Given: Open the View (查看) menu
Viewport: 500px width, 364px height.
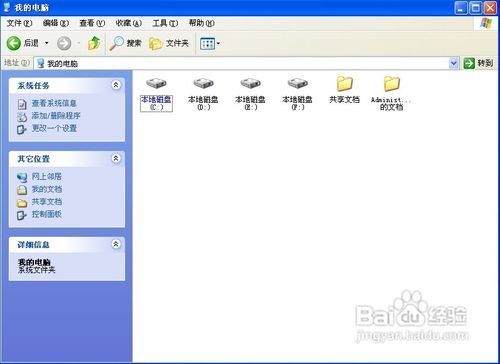Looking at the screenshot, I should 92,23.
